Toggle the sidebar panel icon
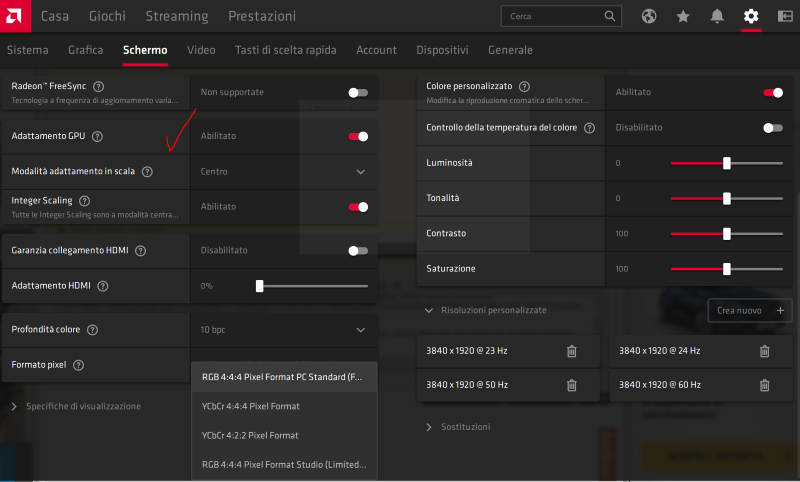800x482 pixels. click(785, 16)
